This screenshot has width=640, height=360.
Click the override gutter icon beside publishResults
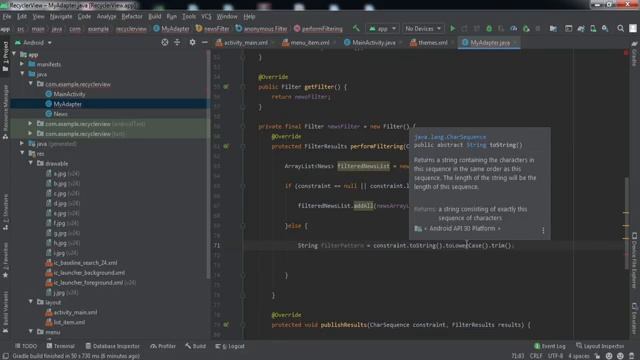[226, 325]
